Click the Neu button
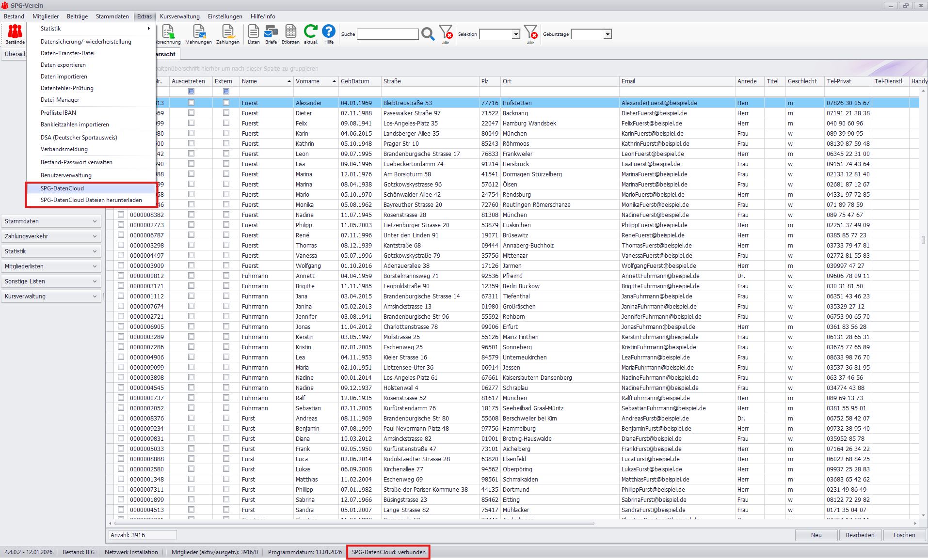 click(816, 535)
